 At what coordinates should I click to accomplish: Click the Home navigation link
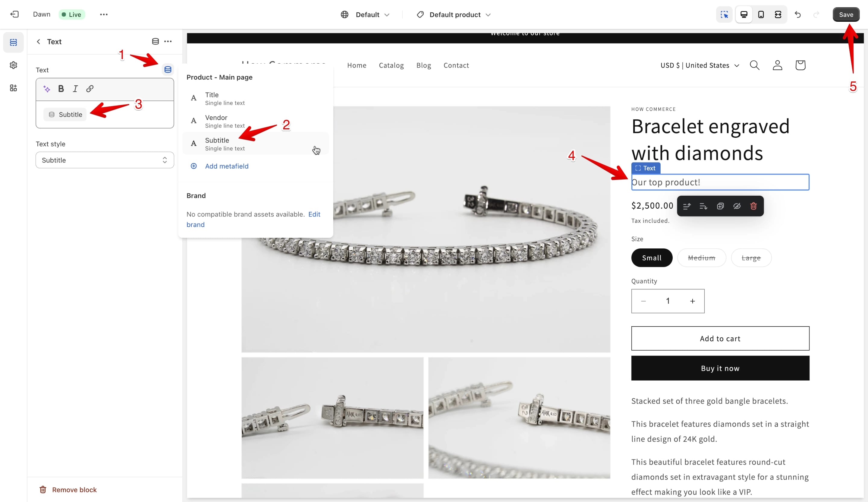357,65
